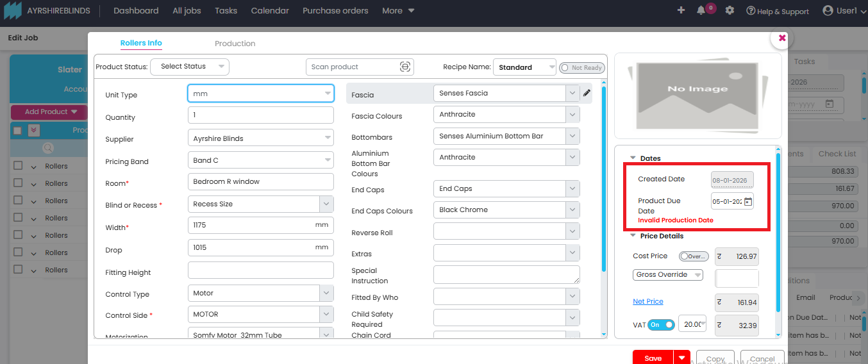868x364 pixels.
Task: Click the barcode scan icon in Scan product
Action: 405,67
